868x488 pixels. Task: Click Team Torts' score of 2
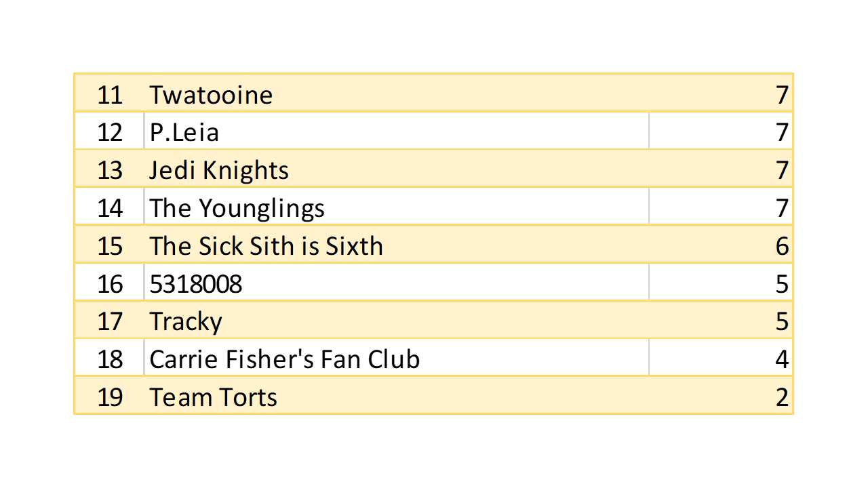pyautogui.click(x=782, y=396)
